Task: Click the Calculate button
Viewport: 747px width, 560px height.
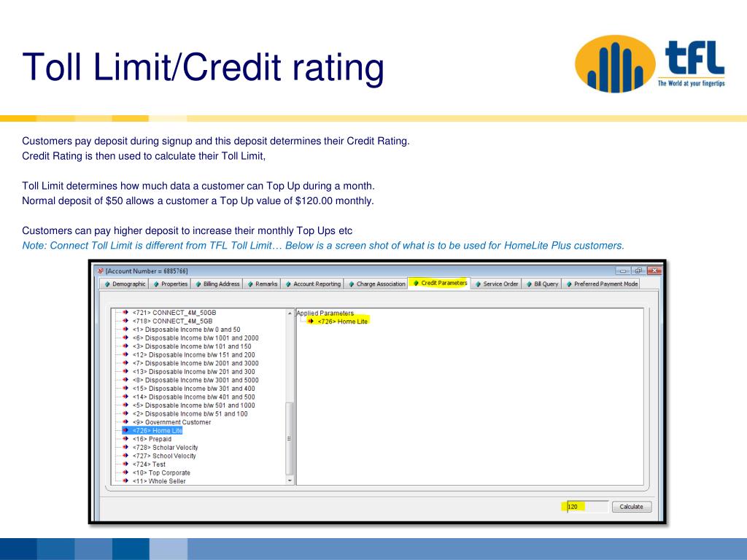Action: pos(631,507)
